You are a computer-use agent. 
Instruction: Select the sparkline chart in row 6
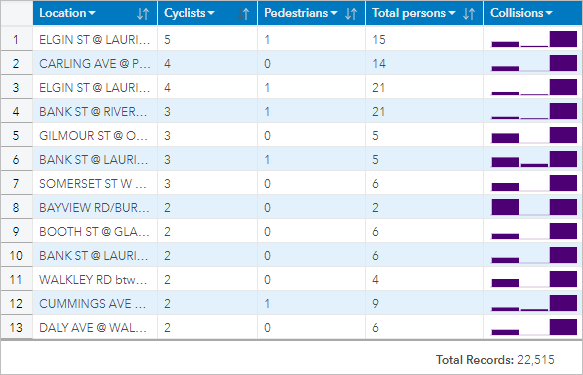pos(534,159)
